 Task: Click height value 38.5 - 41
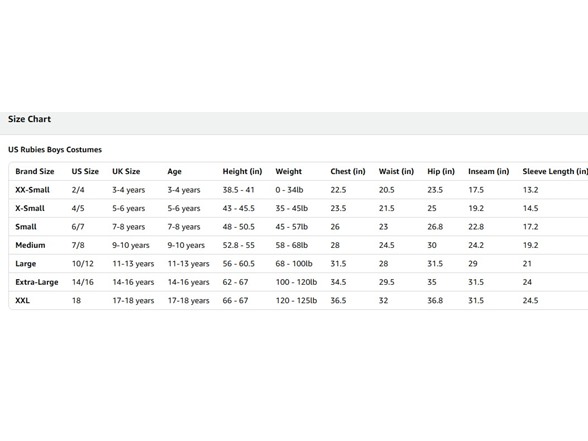coord(238,190)
